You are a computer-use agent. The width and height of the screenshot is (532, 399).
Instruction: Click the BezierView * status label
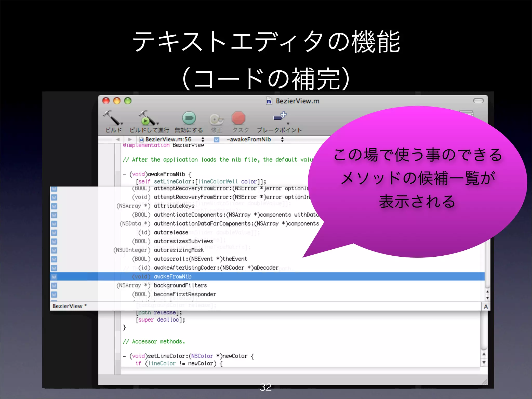[x=69, y=306]
